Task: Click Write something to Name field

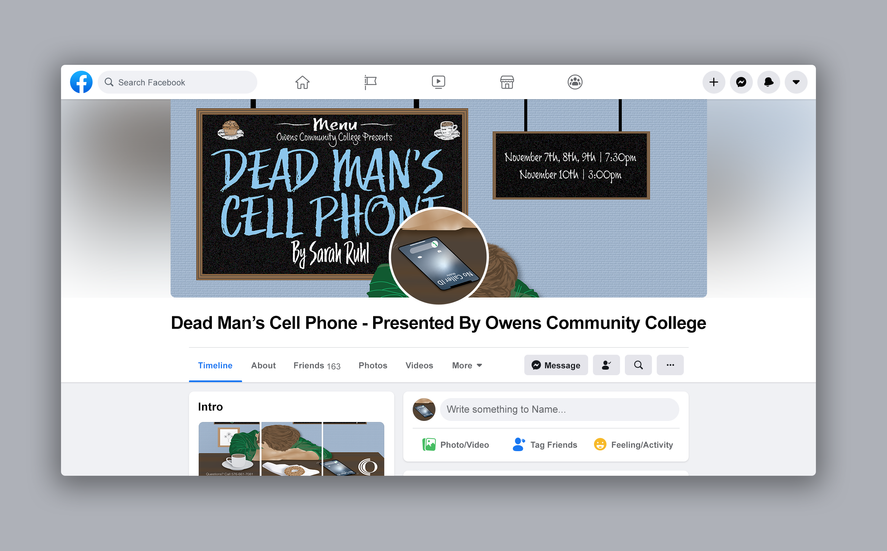Action: [x=559, y=409]
